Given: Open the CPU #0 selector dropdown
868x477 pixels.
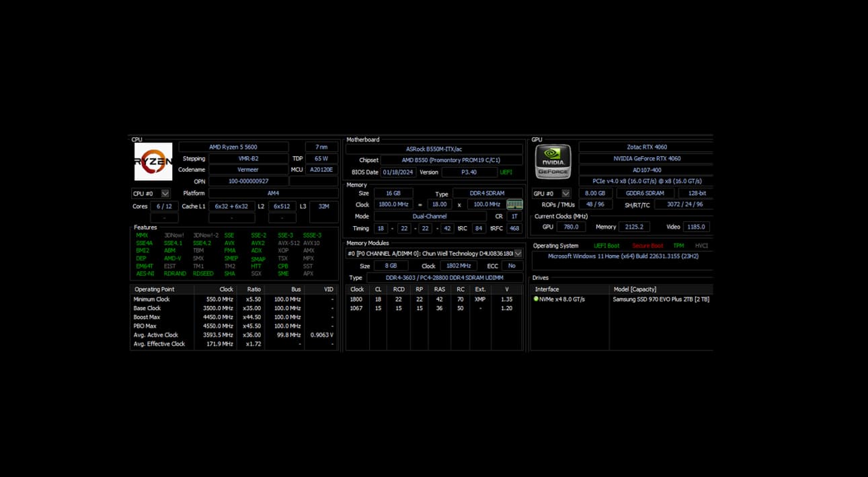Looking at the screenshot, I should (165, 194).
